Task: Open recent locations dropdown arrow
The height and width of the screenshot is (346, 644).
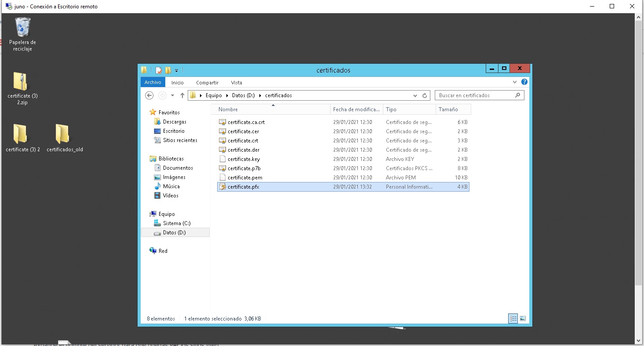Action: point(172,95)
